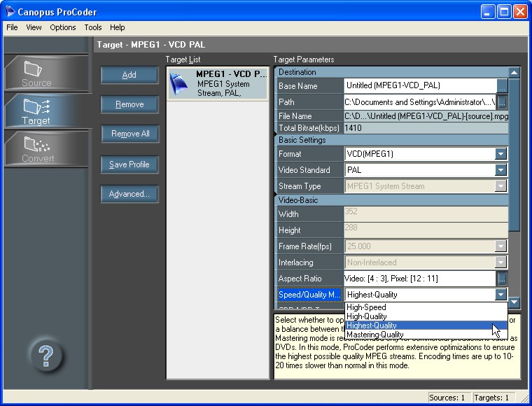Open the Source panel tab
Screen dimensions: 532x406
pyautogui.click(x=46, y=73)
